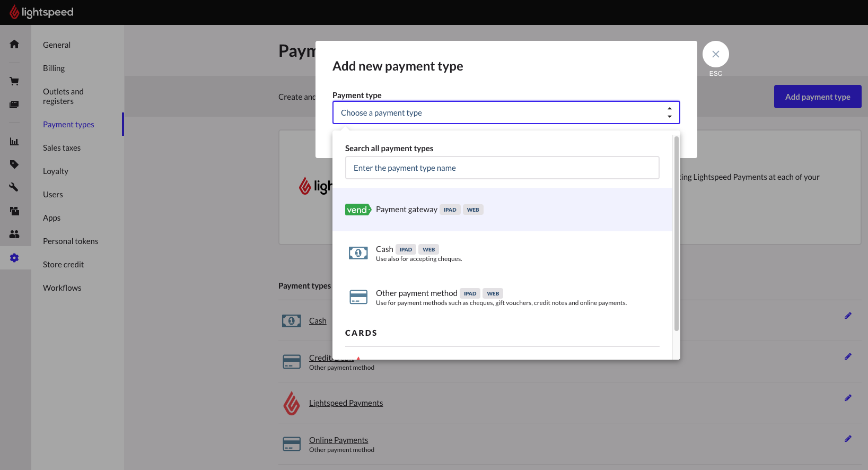Collapse the Choose a payment type dropdown
Viewport: 868px width, 470px height.
click(506, 112)
